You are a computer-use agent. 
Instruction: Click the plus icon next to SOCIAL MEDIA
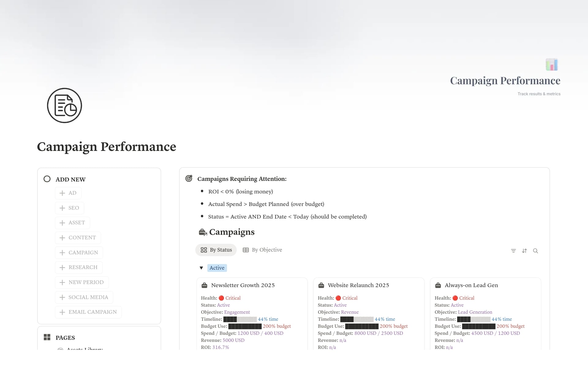[62, 298]
